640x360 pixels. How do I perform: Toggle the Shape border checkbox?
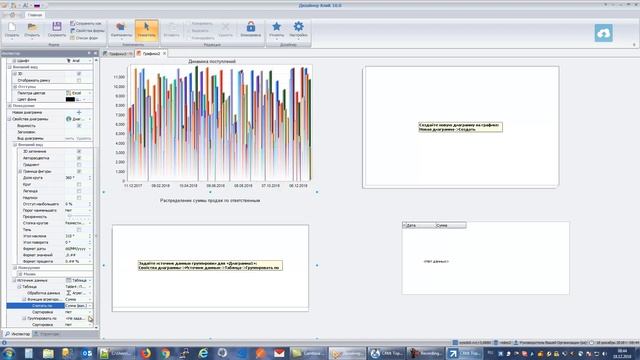pyautogui.click(x=79, y=171)
